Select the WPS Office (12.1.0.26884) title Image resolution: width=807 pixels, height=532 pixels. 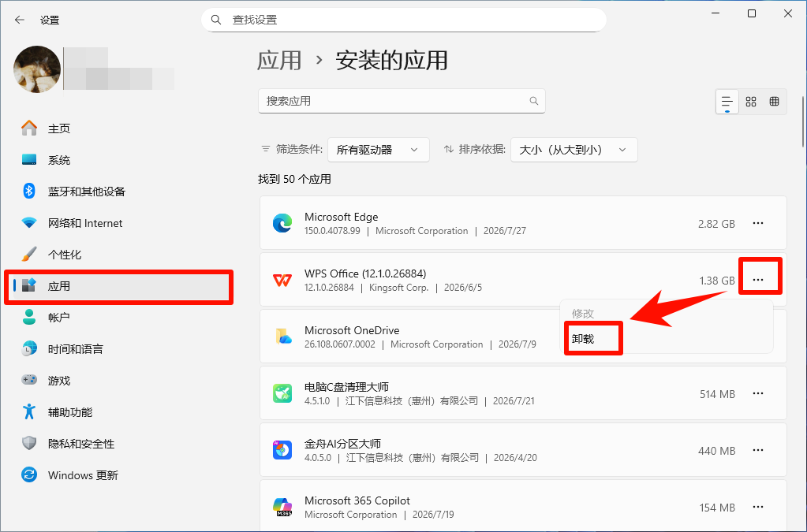pos(365,273)
